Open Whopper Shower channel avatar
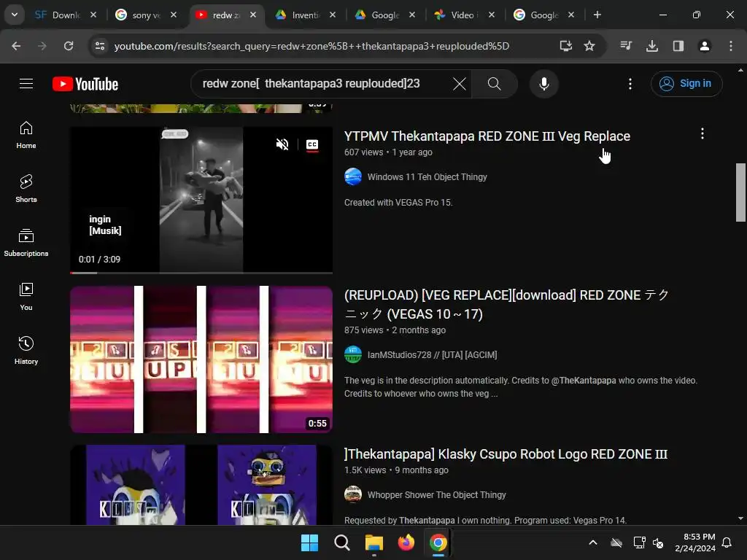747x560 pixels. (x=353, y=495)
